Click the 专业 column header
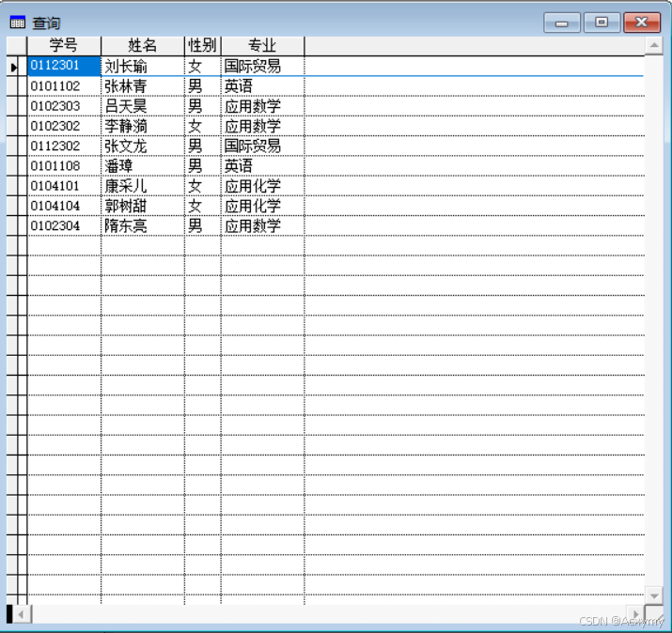Image resolution: width=672 pixels, height=633 pixels. [262, 45]
